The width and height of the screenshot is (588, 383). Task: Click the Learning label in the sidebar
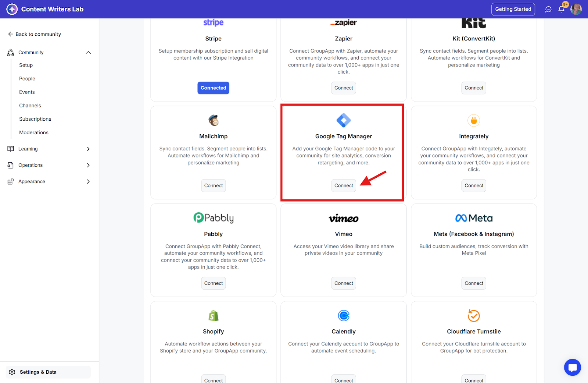[x=28, y=149]
